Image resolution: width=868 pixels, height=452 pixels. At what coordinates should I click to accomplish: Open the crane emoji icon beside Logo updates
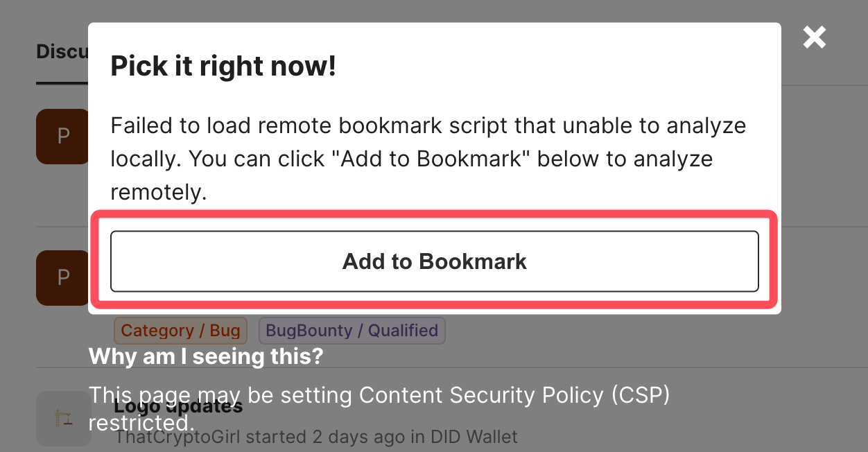pyautogui.click(x=64, y=419)
